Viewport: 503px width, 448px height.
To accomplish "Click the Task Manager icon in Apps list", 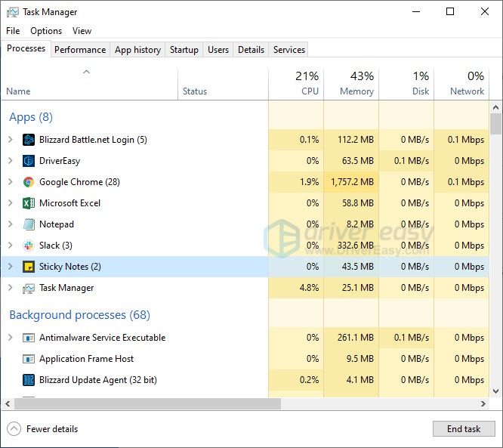I will click(29, 288).
